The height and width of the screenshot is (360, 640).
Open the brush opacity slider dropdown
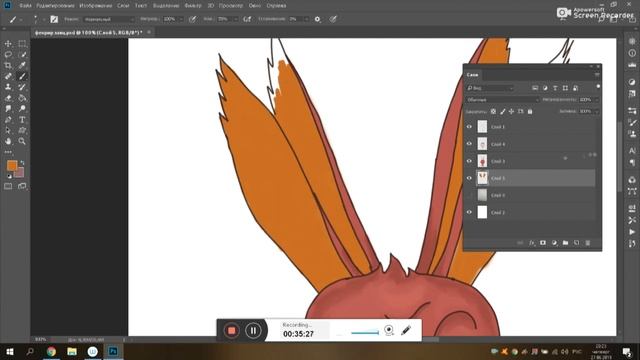click(181, 19)
